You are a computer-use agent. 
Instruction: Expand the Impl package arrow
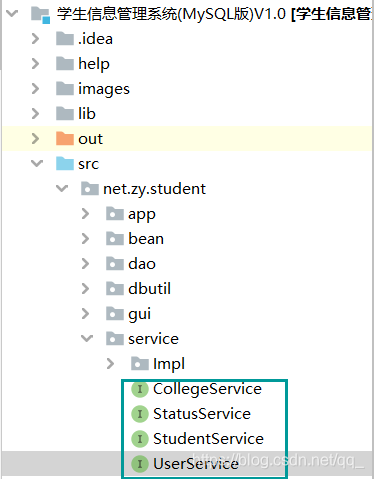[110, 364]
